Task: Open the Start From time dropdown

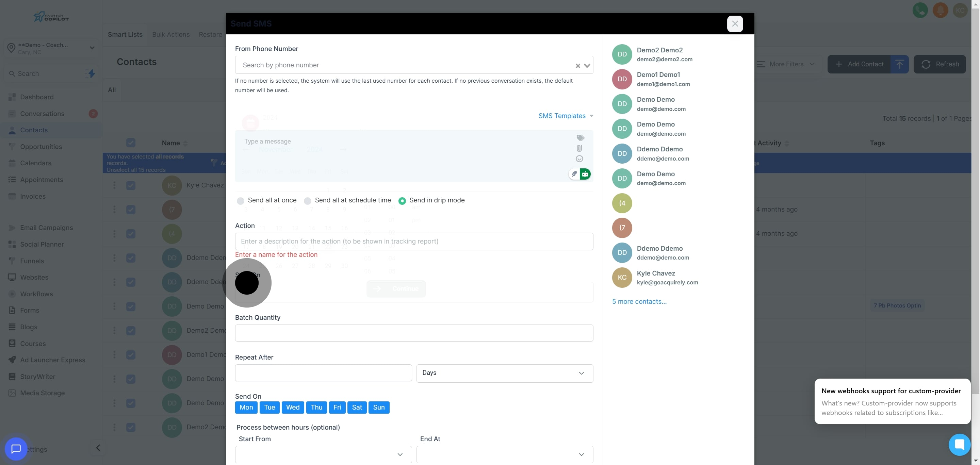Action: point(323,454)
